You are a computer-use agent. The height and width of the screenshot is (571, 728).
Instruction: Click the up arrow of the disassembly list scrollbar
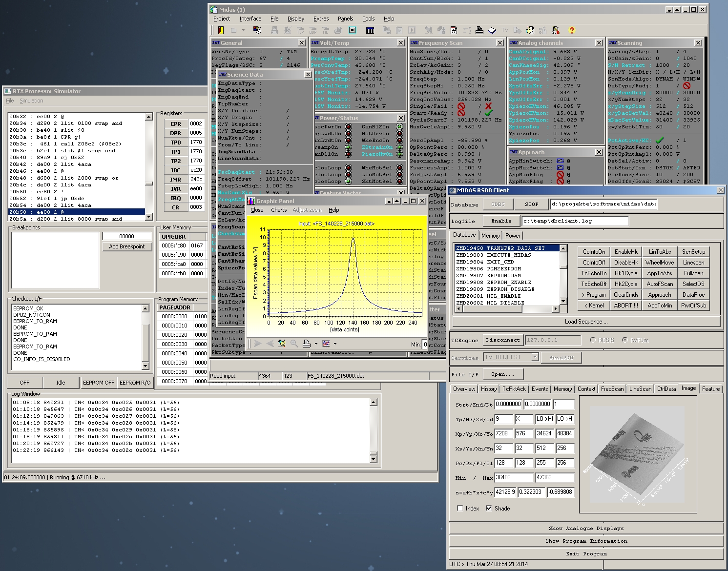149,117
